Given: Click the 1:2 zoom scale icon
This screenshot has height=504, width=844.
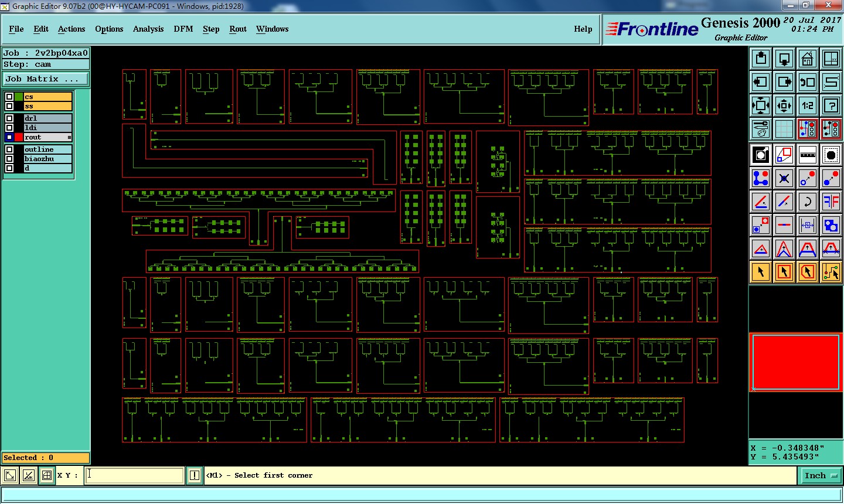Looking at the screenshot, I should [808, 105].
